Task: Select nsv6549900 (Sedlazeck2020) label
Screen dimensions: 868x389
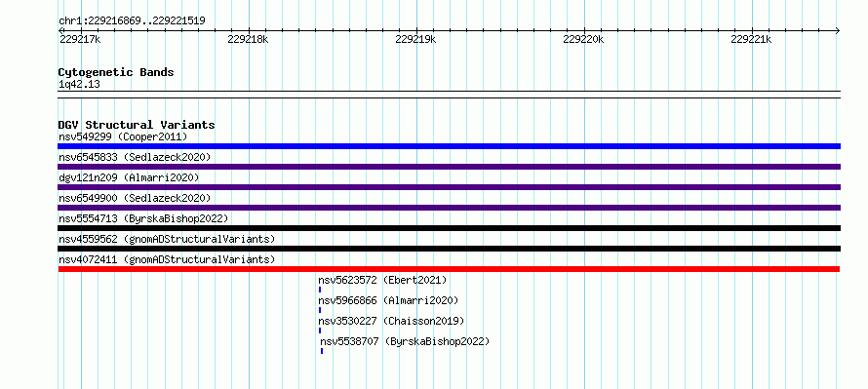Action: (x=135, y=198)
